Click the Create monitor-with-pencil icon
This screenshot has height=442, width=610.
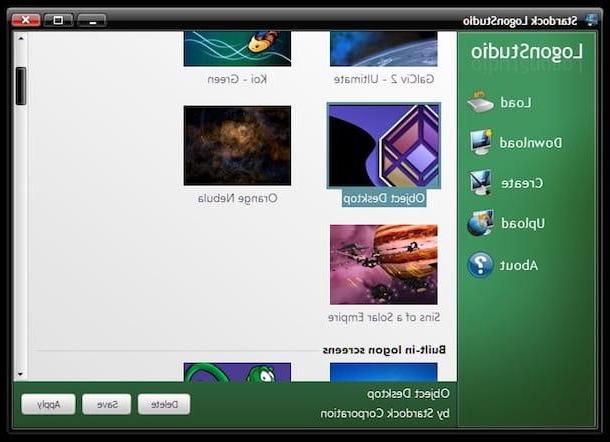pos(480,183)
